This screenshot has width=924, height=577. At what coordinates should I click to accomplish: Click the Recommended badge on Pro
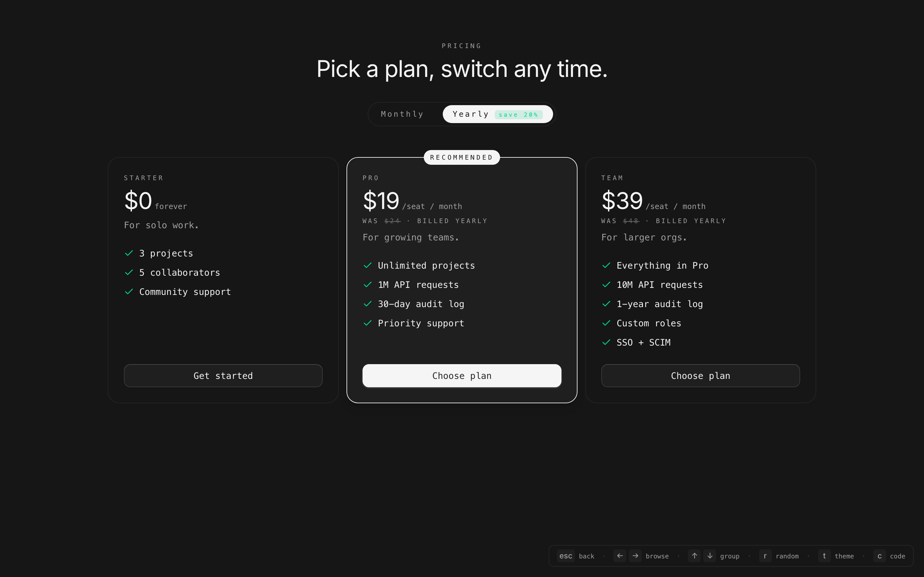(462, 157)
